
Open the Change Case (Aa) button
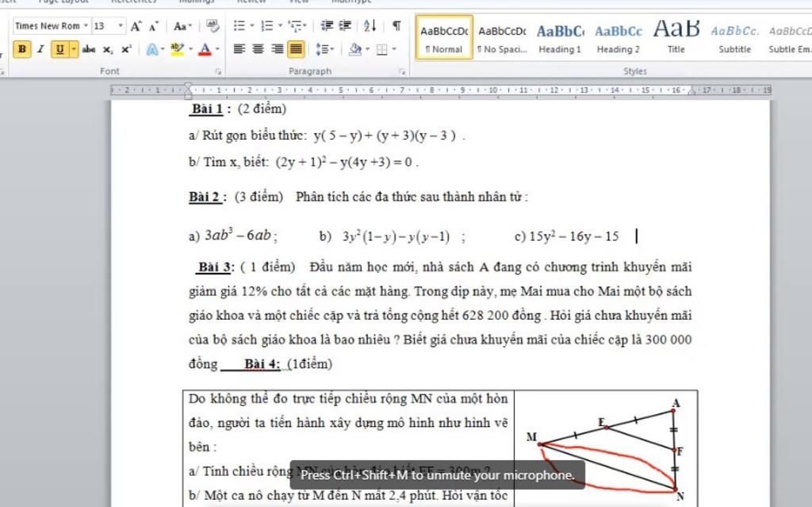click(x=182, y=26)
